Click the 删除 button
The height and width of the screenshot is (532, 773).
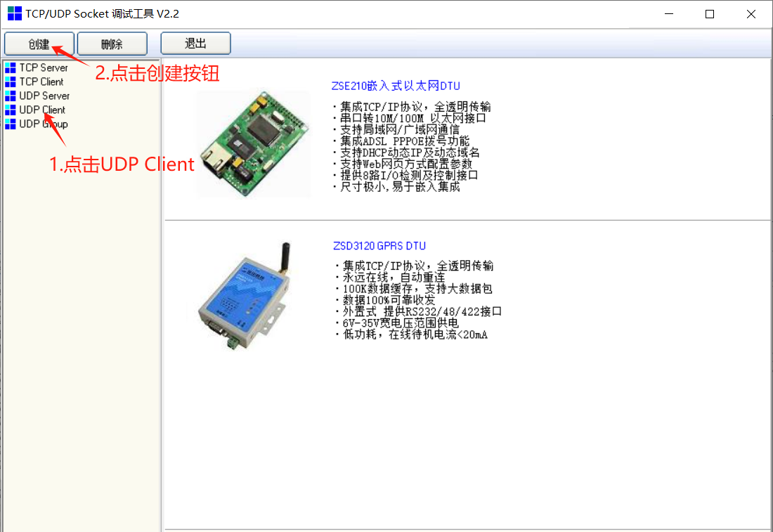point(112,43)
